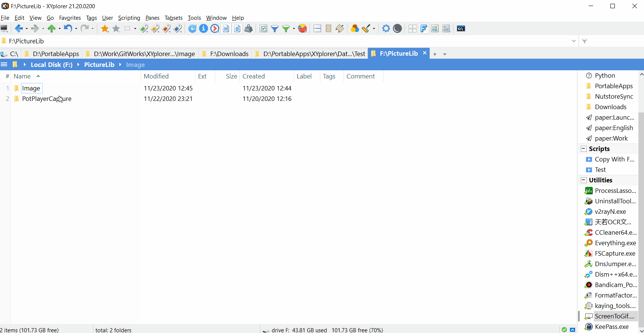
Task: Close the F:\PictureLib tab
Action: [x=425, y=53]
